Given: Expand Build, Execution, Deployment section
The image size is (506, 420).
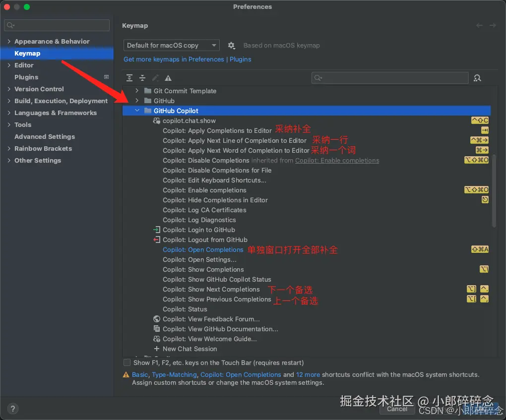Looking at the screenshot, I should pos(9,101).
